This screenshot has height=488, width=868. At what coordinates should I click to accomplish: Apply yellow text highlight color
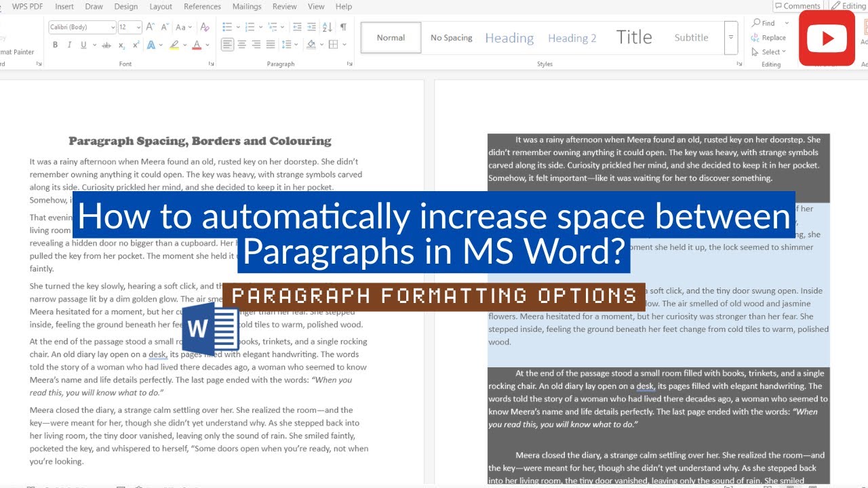(x=174, y=45)
